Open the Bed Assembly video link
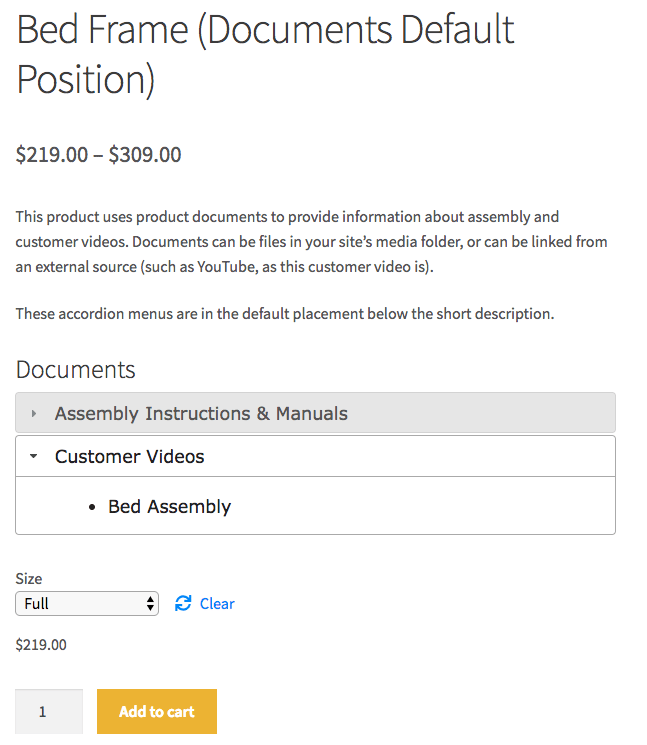The width and height of the screenshot is (647, 745). coord(169,507)
